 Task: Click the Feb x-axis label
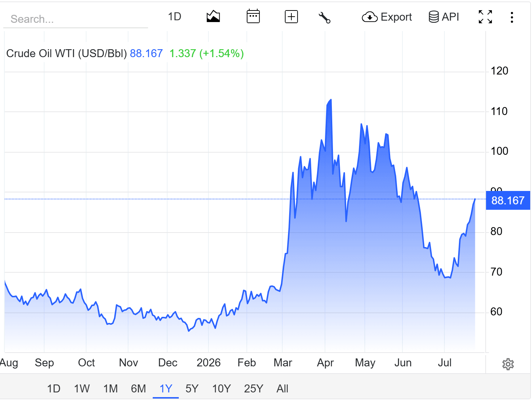click(x=246, y=362)
